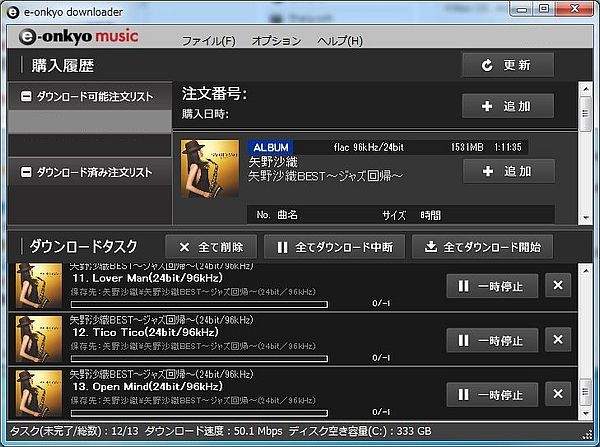The image size is (600, 447).
Task: Click the 時間 column header
Action: click(x=430, y=215)
